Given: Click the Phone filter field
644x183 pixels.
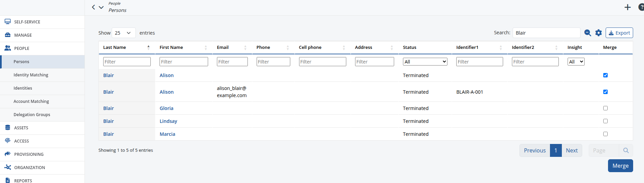Looking at the screenshot, I should (x=273, y=62).
